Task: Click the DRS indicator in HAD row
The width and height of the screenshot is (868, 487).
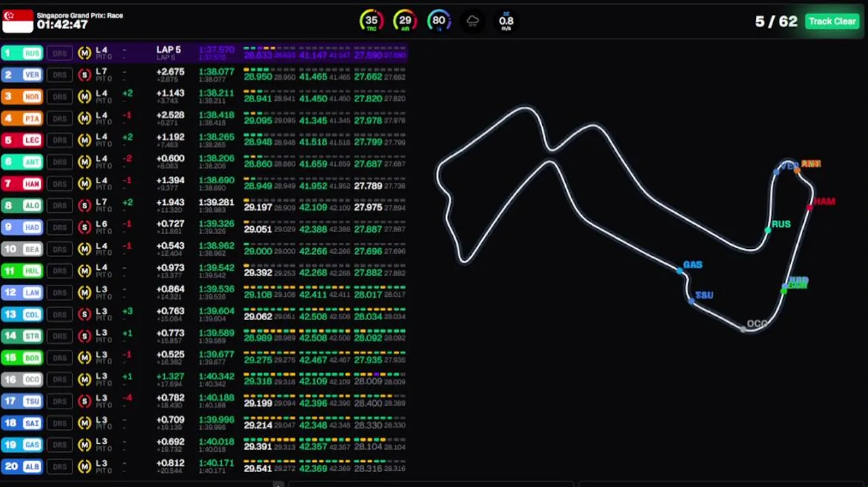Action: pyautogui.click(x=60, y=227)
